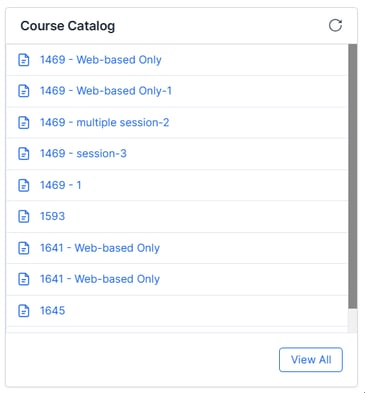Open the 1469 - Web-based Only course link
Image resolution: width=365 pixels, height=393 pixels.
pyautogui.click(x=101, y=60)
